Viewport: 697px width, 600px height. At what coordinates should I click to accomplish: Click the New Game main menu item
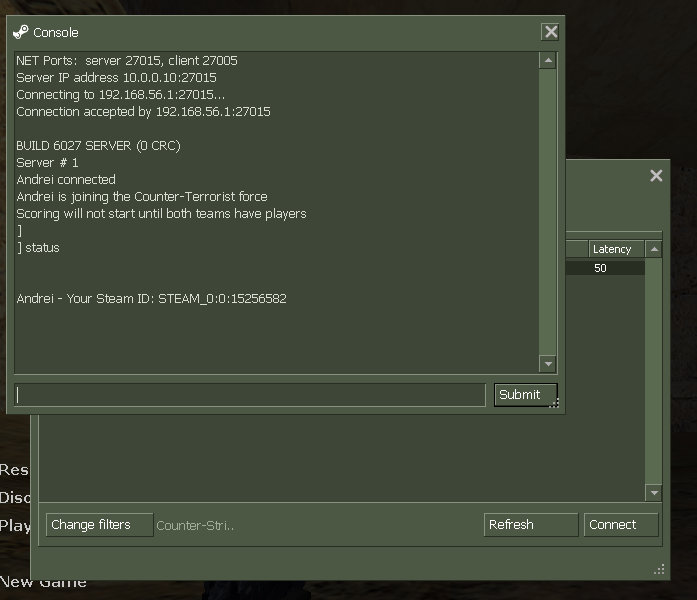(x=43, y=582)
